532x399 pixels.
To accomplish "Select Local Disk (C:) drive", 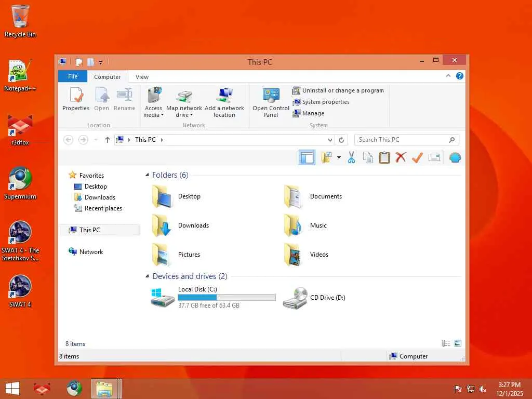I will pyautogui.click(x=214, y=297).
